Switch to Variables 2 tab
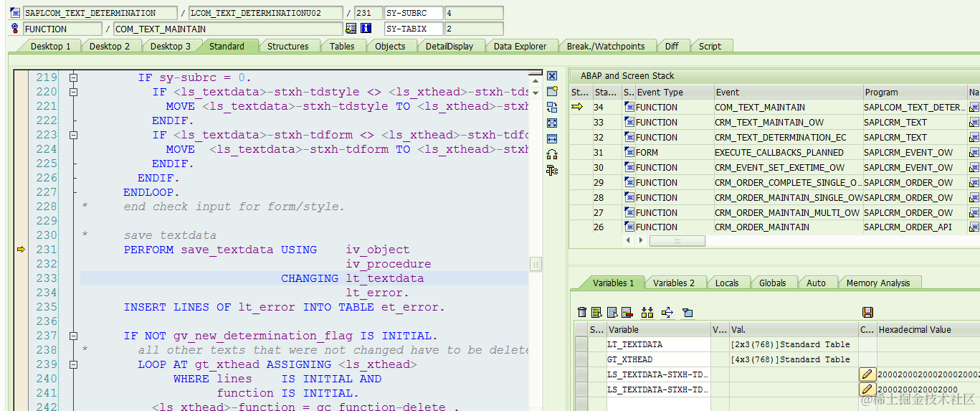The height and width of the screenshot is (411, 980). coord(674,283)
